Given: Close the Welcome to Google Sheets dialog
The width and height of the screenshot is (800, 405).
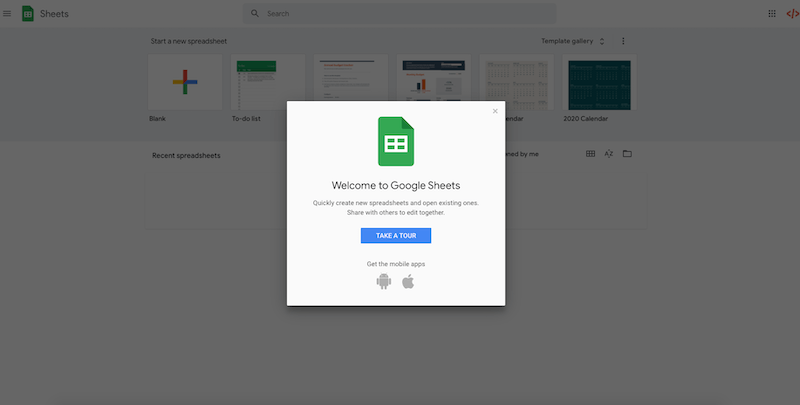Looking at the screenshot, I should coord(495,111).
